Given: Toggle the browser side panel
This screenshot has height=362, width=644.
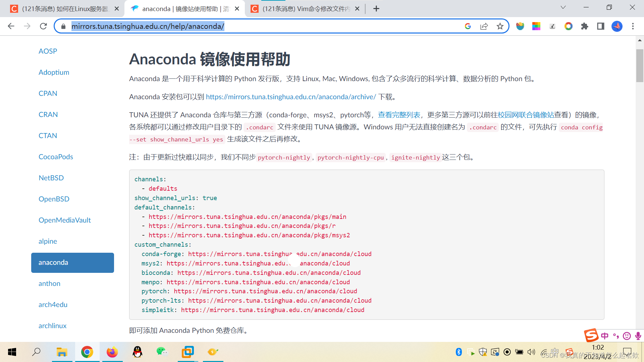Looking at the screenshot, I should click(x=601, y=26).
